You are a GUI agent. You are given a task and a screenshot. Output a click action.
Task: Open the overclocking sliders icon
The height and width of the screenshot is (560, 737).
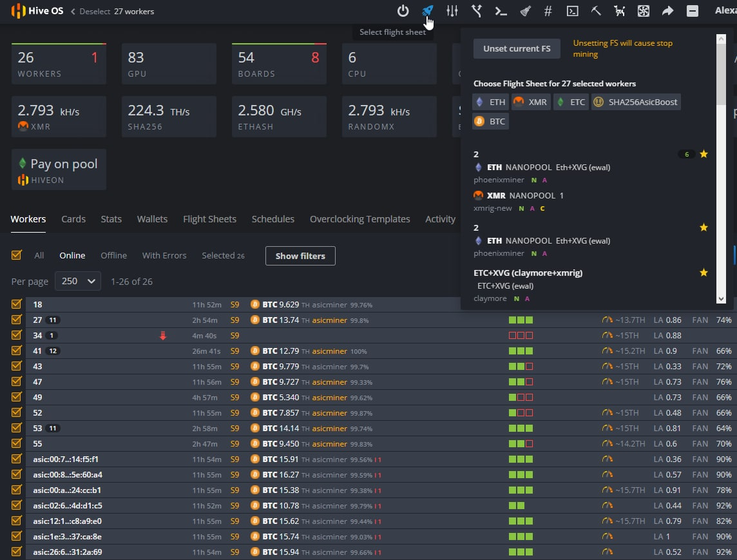pyautogui.click(x=452, y=11)
